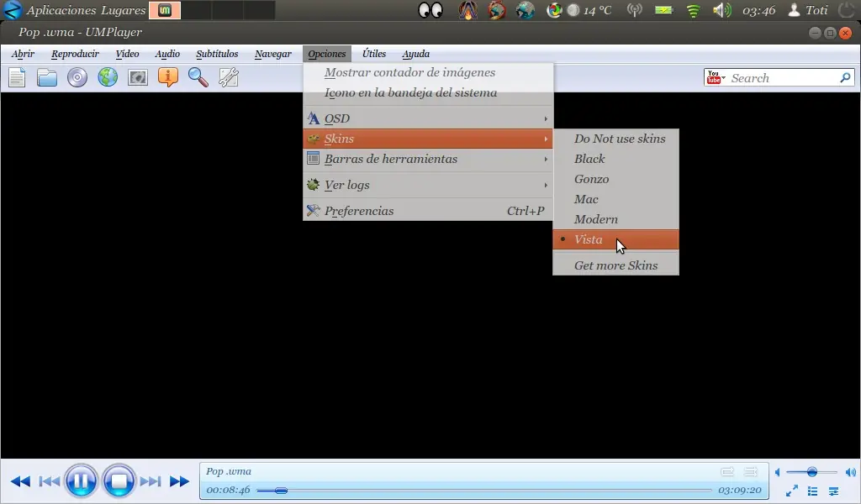Image resolution: width=861 pixels, height=504 pixels.
Task: Toggle fullscreen mode
Action: [x=792, y=491]
